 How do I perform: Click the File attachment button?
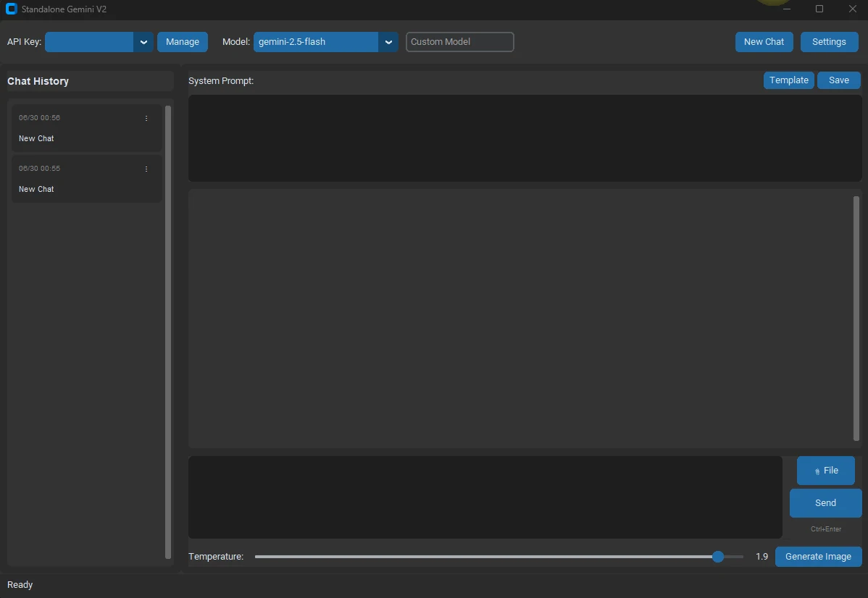825,471
